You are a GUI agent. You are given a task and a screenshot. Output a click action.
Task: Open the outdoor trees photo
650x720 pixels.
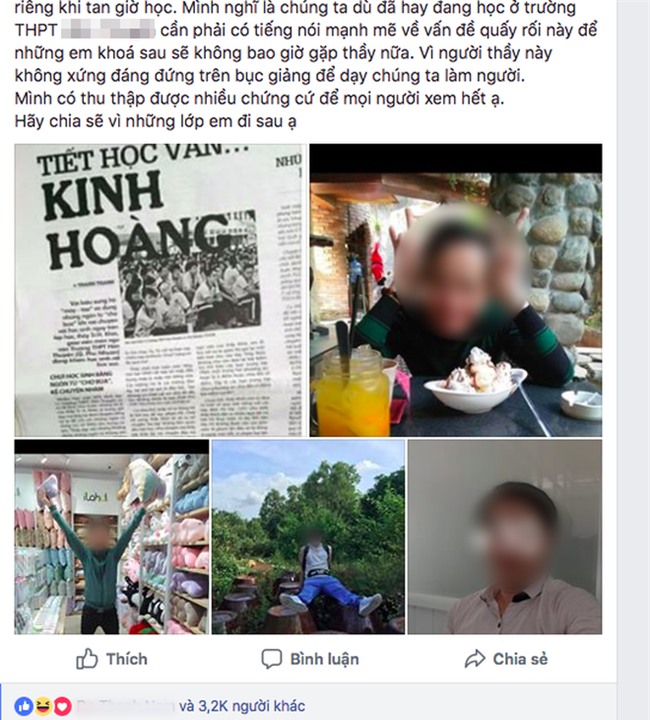[x=308, y=537]
